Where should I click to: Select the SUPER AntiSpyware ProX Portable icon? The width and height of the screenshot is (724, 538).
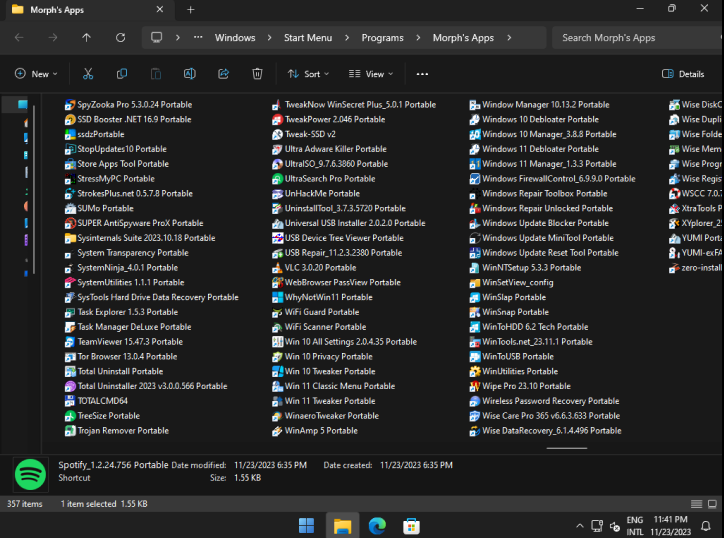pos(70,223)
